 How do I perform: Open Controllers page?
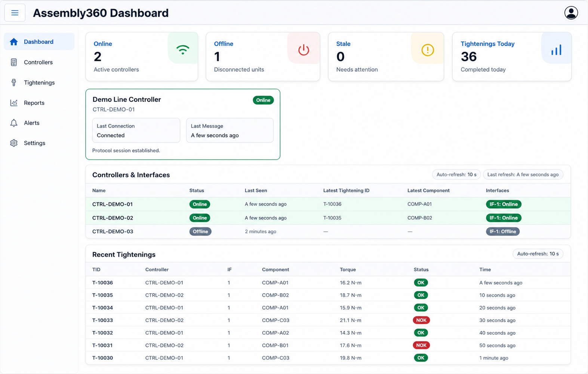[39, 62]
